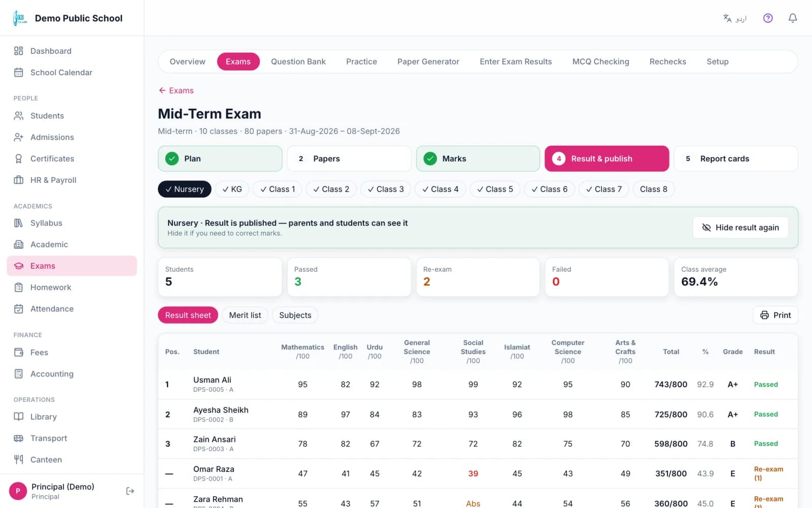812x508 pixels.
Task: Click the logout icon beside Principal
Action: click(x=130, y=491)
